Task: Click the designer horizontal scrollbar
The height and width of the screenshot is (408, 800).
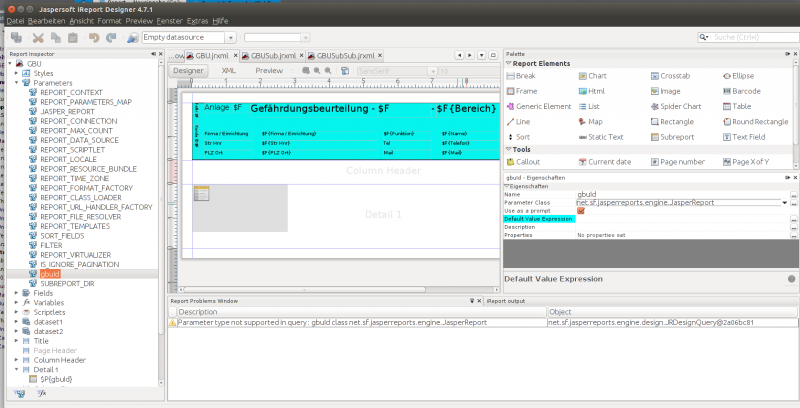Action: 305,289
